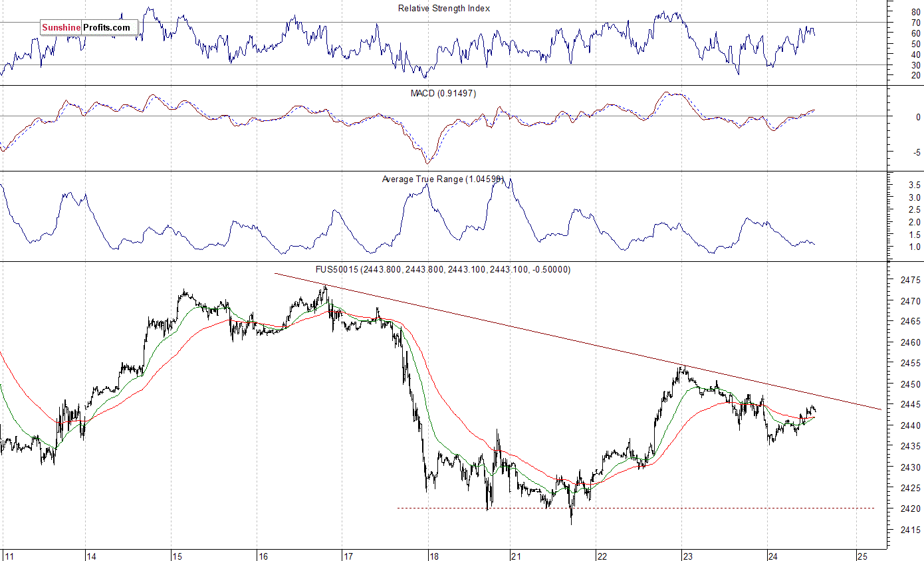Screen dimensions: 924x561
Task: Click the ATR 3.0 axis value
Action: pyautogui.click(x=915, y=197)
